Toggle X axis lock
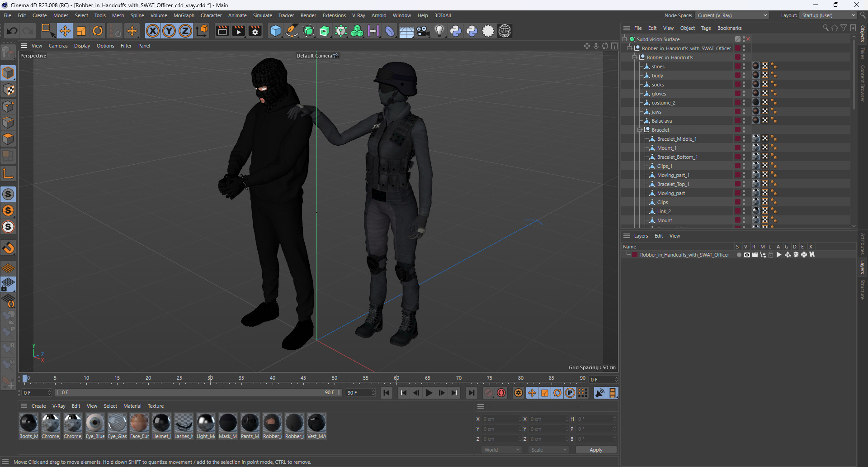The image size is (868, 467). [x=153, y=31]
